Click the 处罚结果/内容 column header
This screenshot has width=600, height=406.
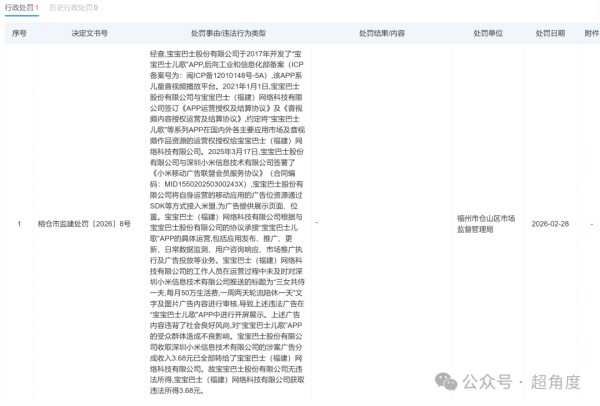382,33
